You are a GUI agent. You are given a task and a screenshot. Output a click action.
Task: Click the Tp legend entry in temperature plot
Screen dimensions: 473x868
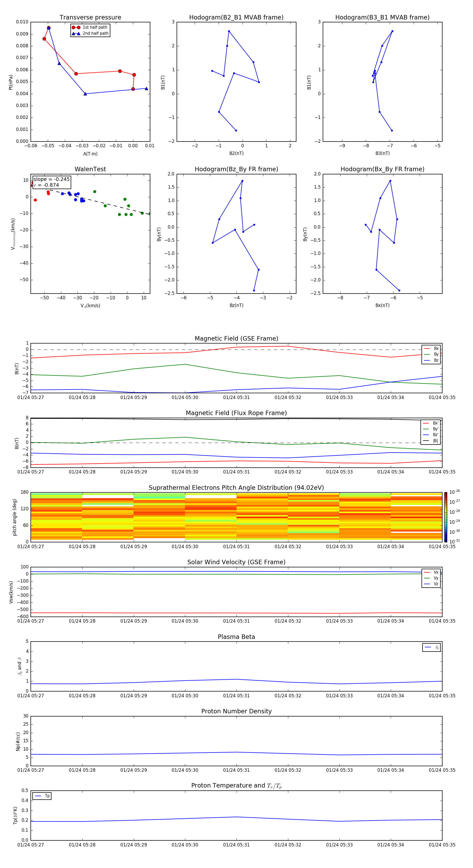tap(42, 796)
